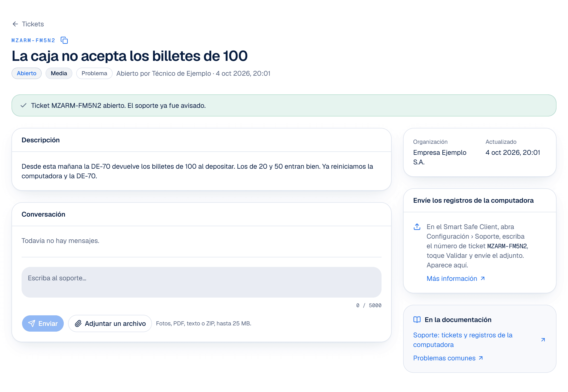The height and width of the screenshot is (392, 568).
Task: Go back via the arrow next to Tickets
Action: coord(15,24)
